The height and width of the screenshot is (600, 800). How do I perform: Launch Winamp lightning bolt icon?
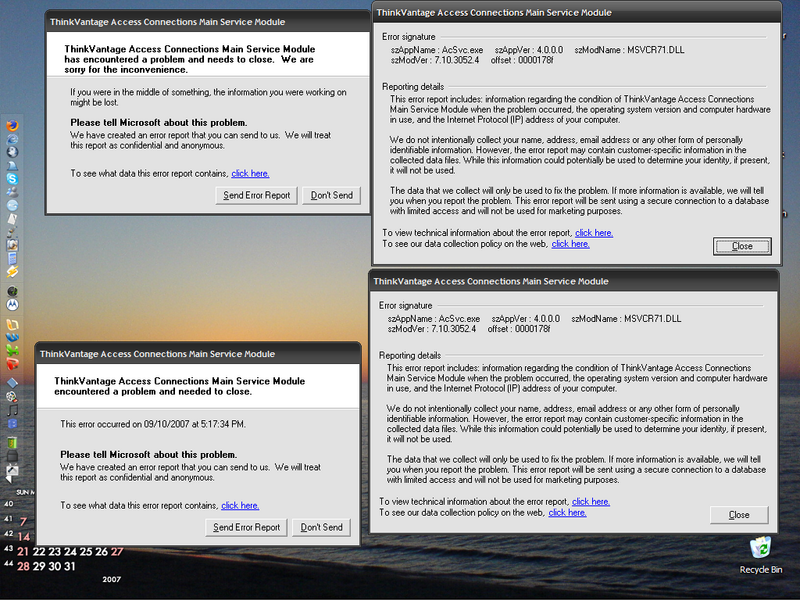coord(12,271)
